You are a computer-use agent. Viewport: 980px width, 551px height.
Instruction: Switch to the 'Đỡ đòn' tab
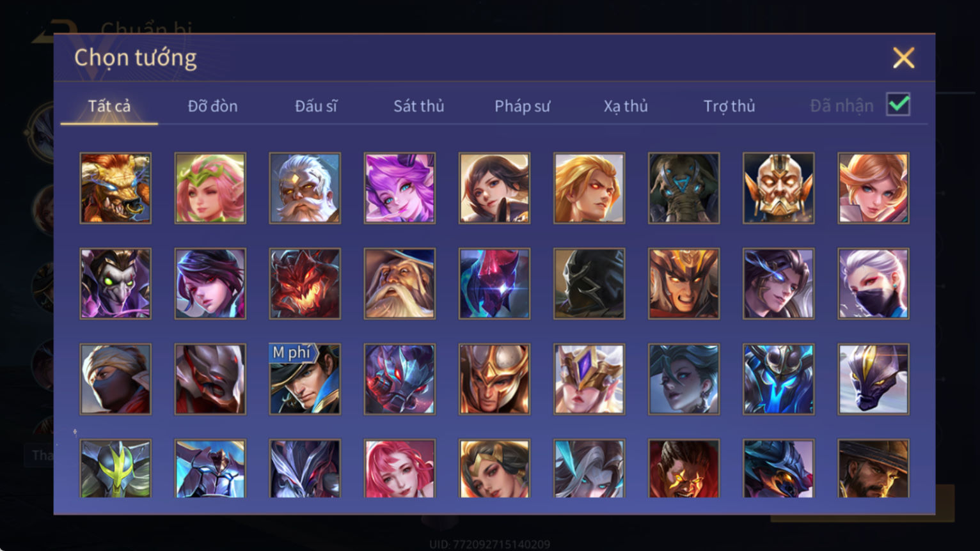pyautogui.click(x=212, y=106)
